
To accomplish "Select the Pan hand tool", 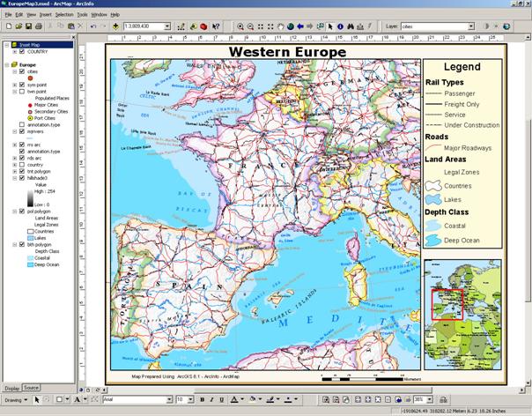I will (281, 27).
